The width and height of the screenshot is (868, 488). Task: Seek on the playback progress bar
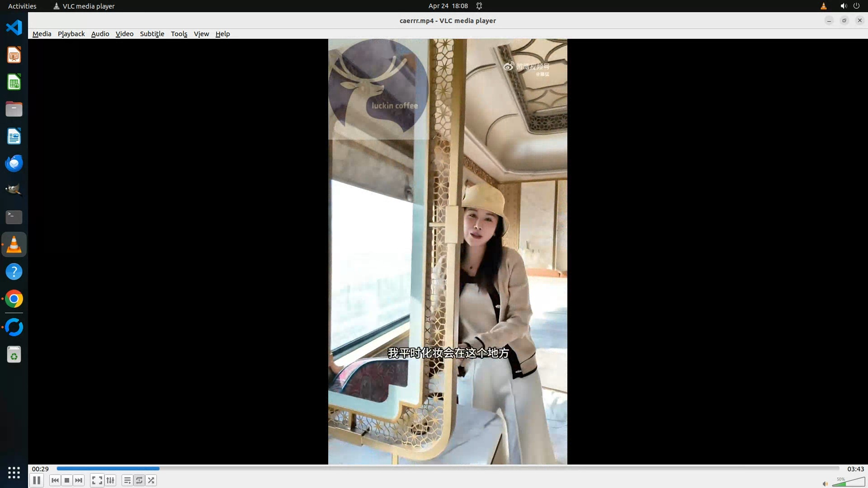(448, 469)
